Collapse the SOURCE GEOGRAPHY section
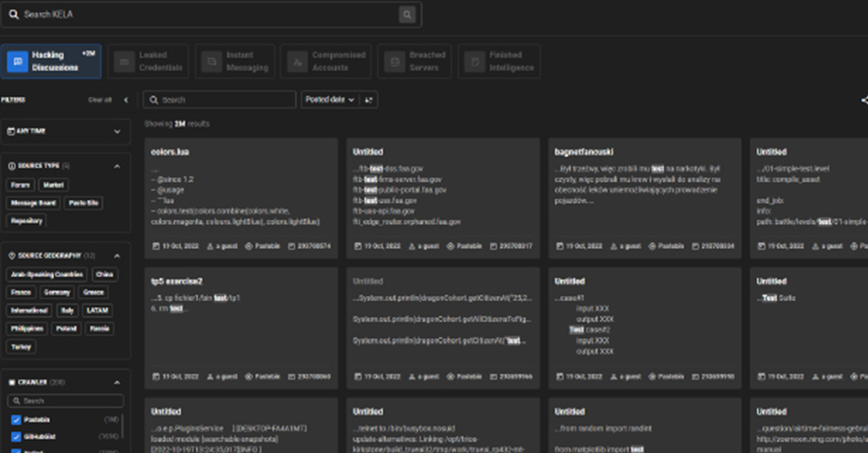868x453 pixels. click(117, 256)
